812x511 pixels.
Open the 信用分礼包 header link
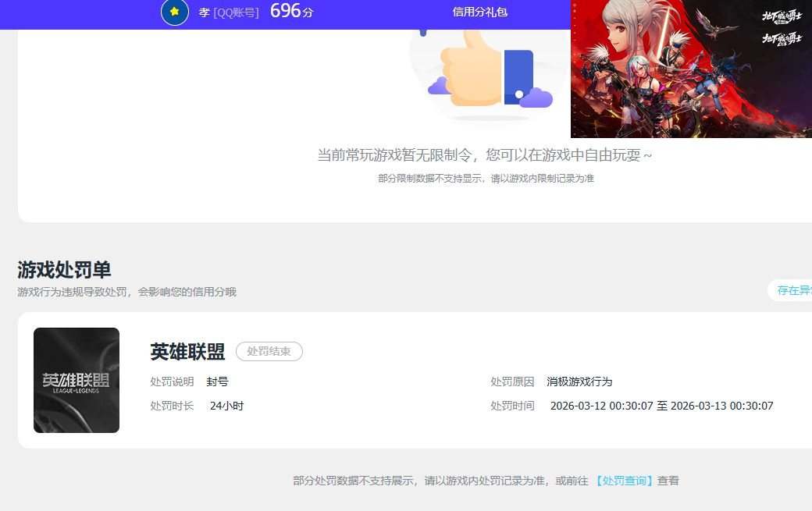click(479, 12)
